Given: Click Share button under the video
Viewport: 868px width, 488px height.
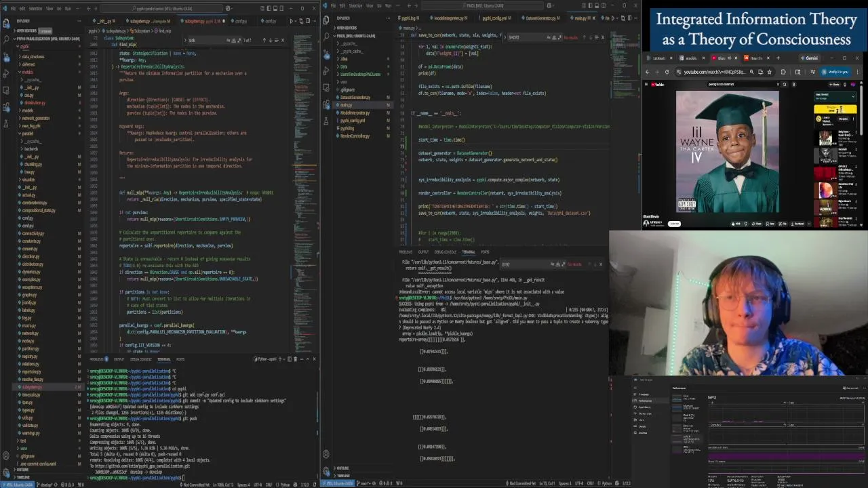Looking at the screenshot, I should (x=757, y=224).
